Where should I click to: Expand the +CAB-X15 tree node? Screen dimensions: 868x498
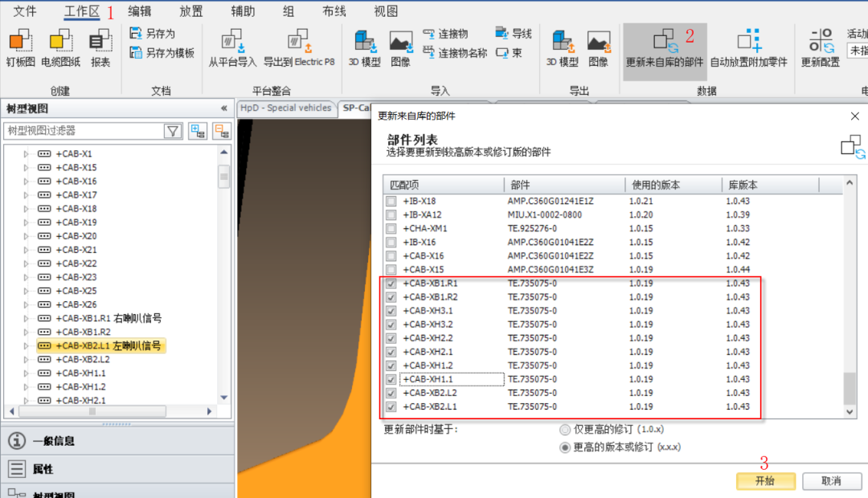click(26, 168)
